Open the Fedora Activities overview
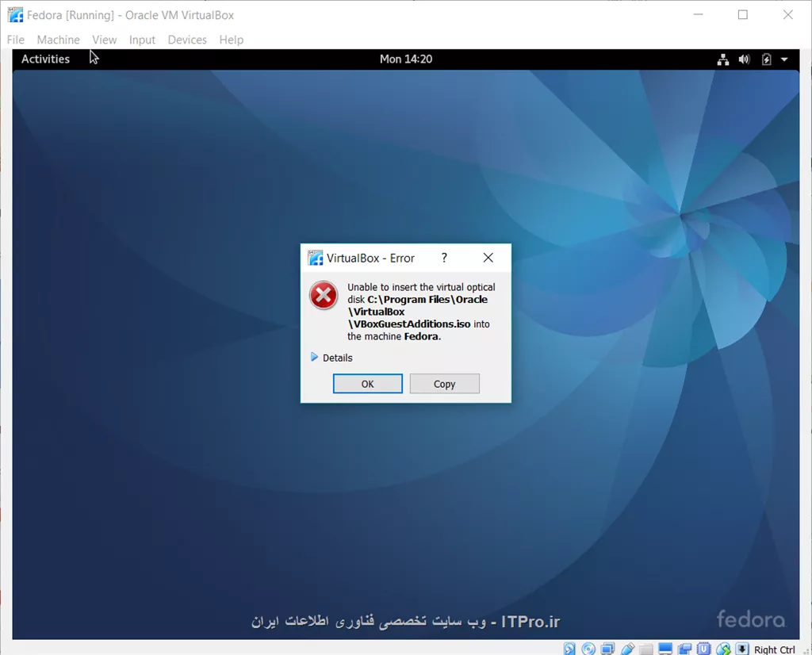Viewport: 812px width, 655px height. click(45, 59)
